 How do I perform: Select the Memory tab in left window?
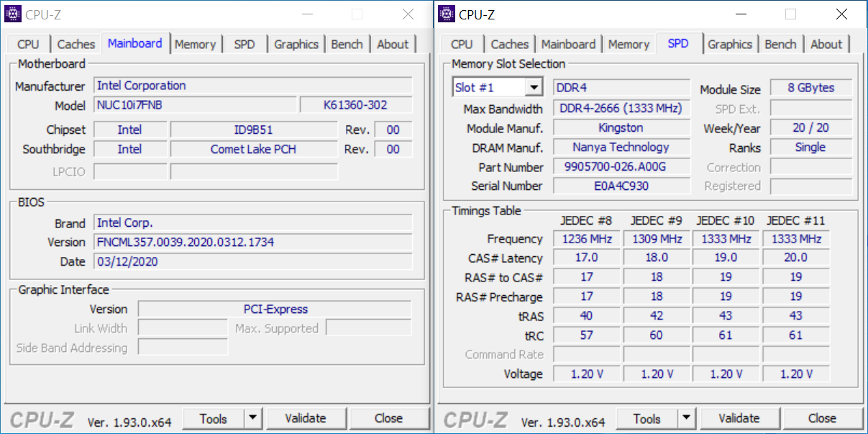coord(195,44)
